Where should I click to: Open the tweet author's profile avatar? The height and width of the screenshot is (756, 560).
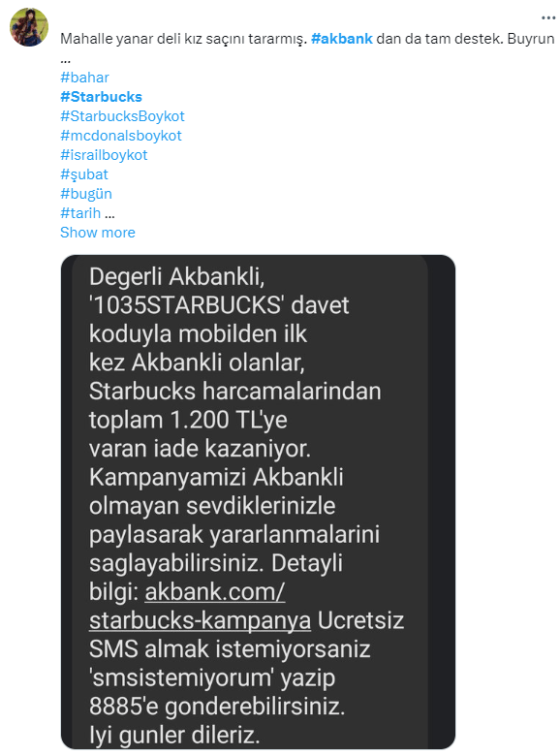29,27
